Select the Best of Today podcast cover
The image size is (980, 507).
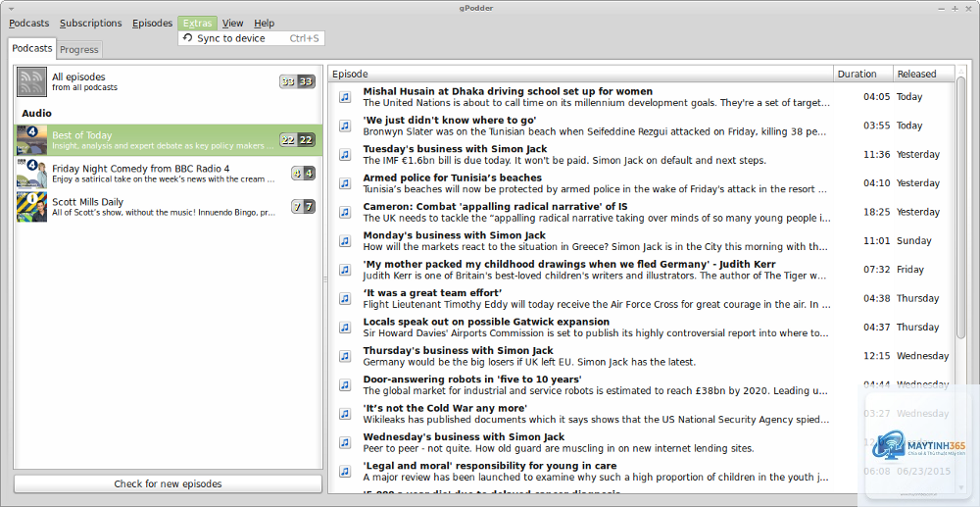pyautogui.click(x=32, y=140)
